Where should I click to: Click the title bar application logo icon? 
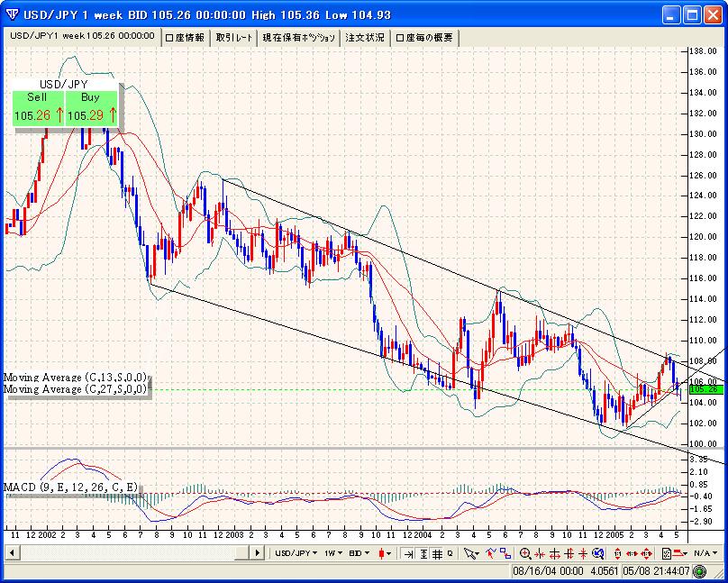click(x=11, y=14)
